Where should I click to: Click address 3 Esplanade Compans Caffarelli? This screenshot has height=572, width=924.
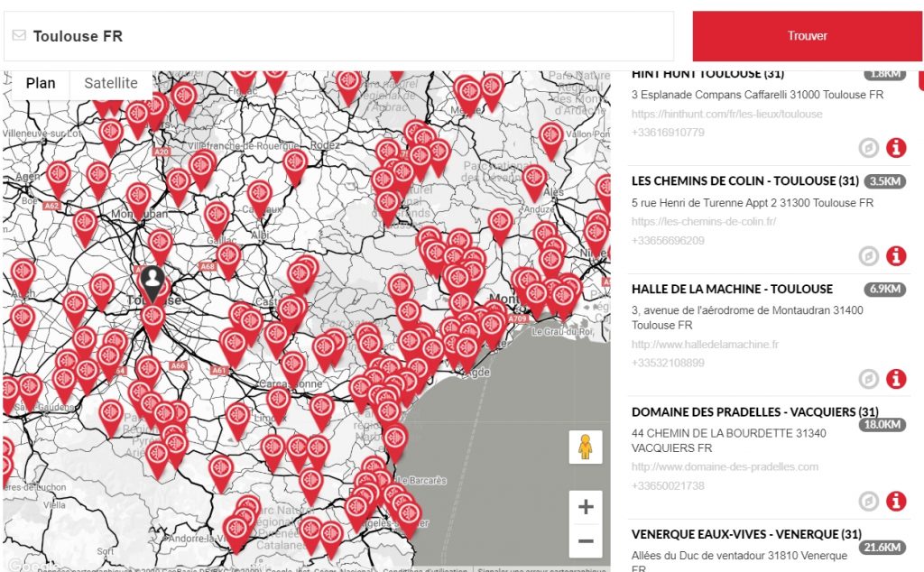point(757,94)
